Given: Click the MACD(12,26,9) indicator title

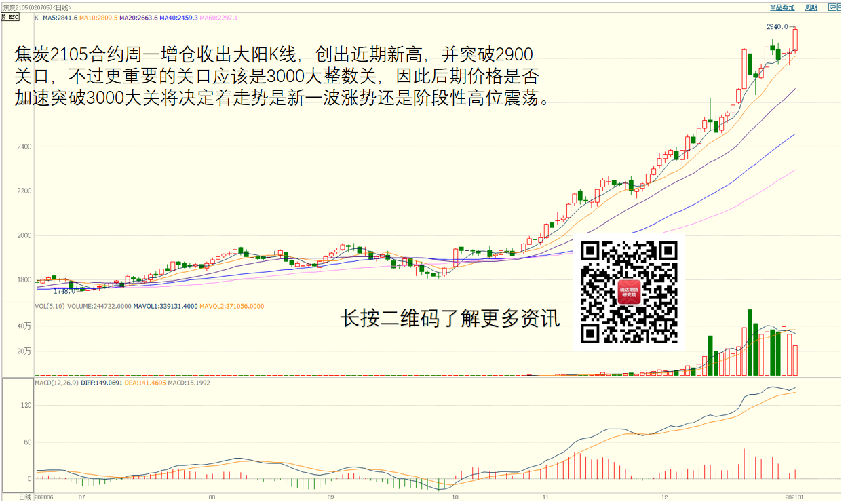Looking at the screenshot, I should tap(56, 383).
